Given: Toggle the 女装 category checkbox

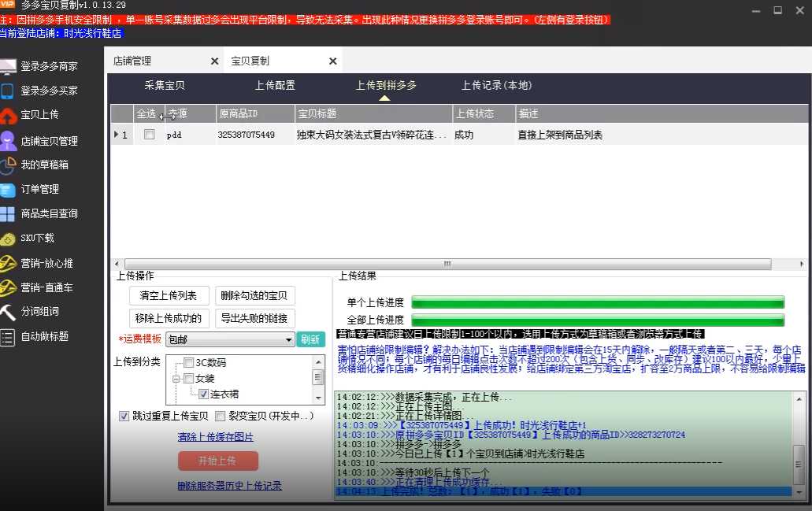Looking at the screenshot, I should (x=189, y=379).
